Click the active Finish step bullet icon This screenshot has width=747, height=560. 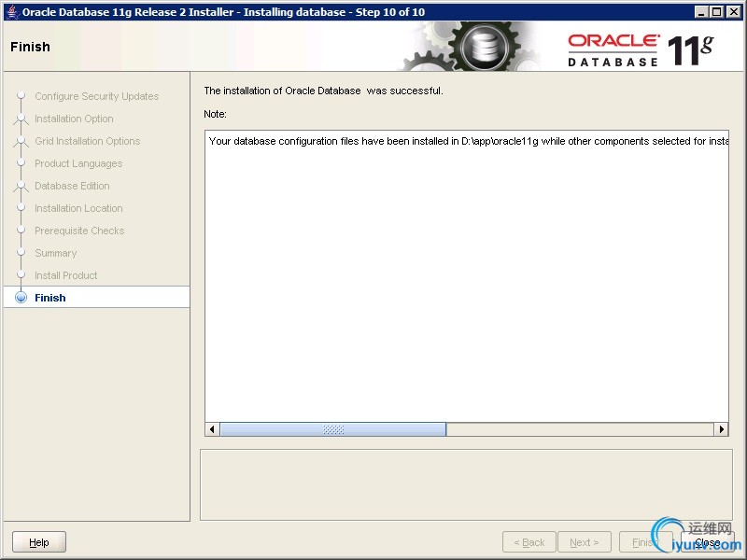point(21,298)
